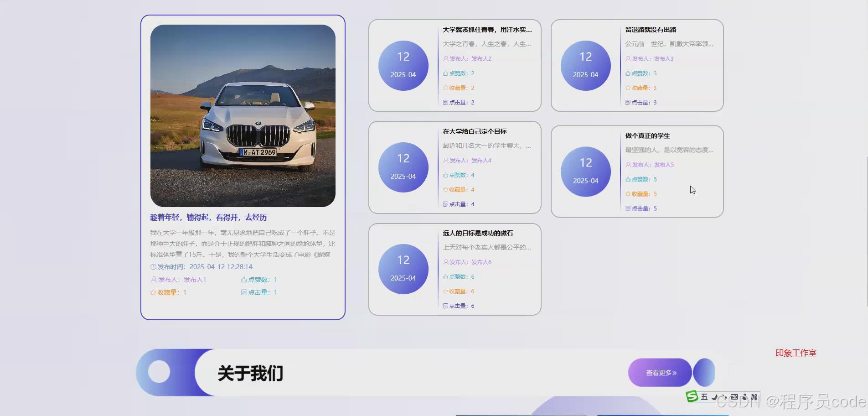Click the 印象工作室 link
This screenshot has height=416, width=868.
click(x=795, y=353)
